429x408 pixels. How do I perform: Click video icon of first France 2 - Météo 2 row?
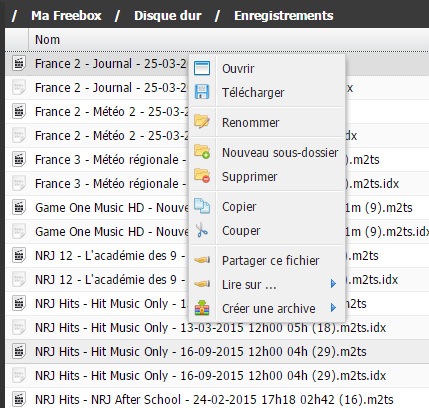click(x=19, y=111)
